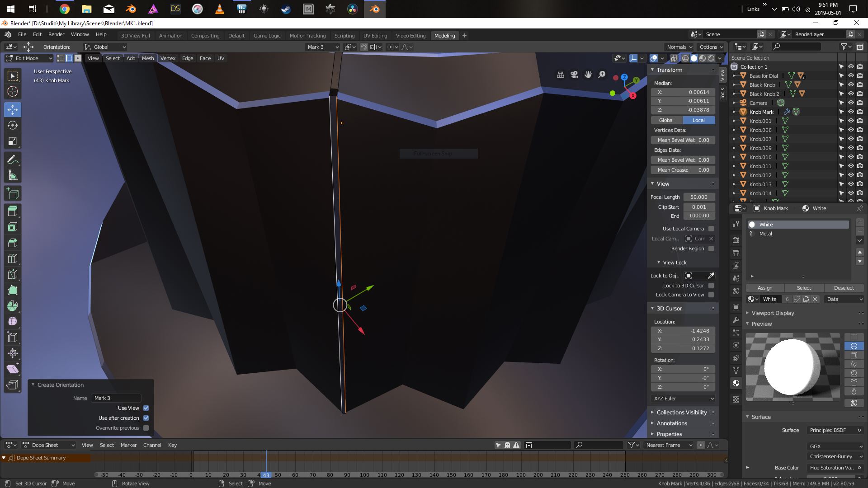Open the Normals popover button
Image resolution: width=868 pixels, height=488 pixels.
679,47
